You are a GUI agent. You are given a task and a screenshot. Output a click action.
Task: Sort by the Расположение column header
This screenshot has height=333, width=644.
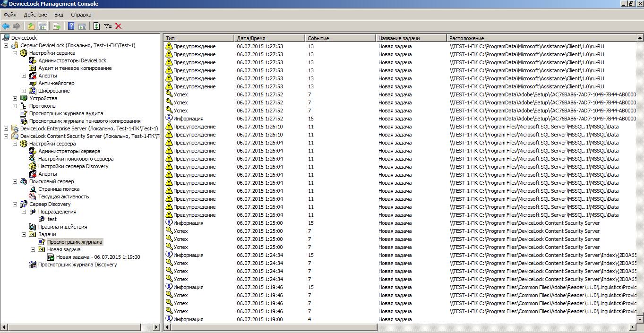542,38
